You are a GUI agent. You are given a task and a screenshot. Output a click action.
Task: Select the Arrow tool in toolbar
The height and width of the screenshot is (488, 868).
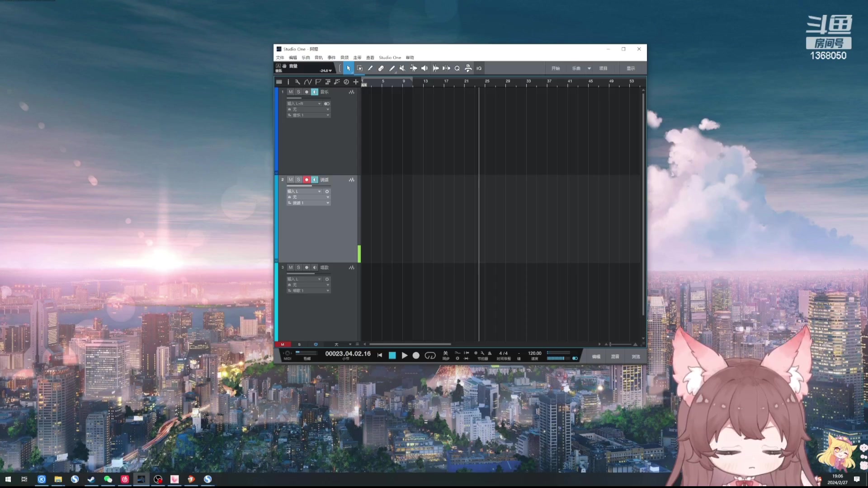[x=348, y=68]
